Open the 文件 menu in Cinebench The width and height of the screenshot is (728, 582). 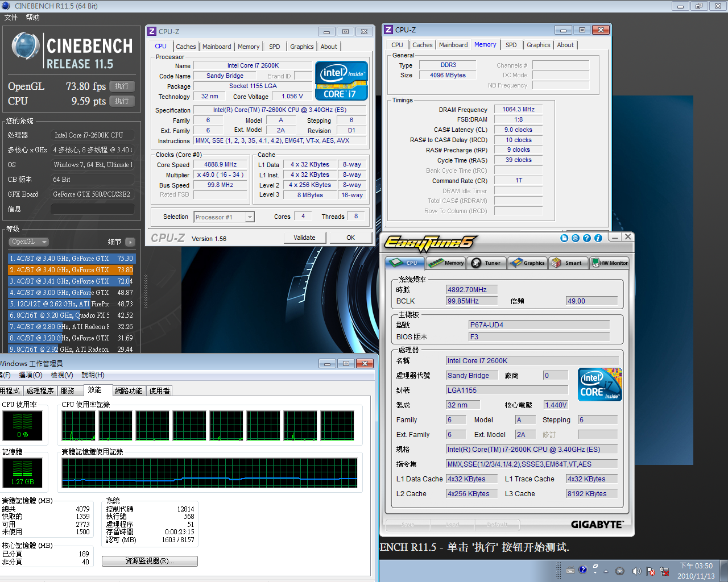coord(11,18)
